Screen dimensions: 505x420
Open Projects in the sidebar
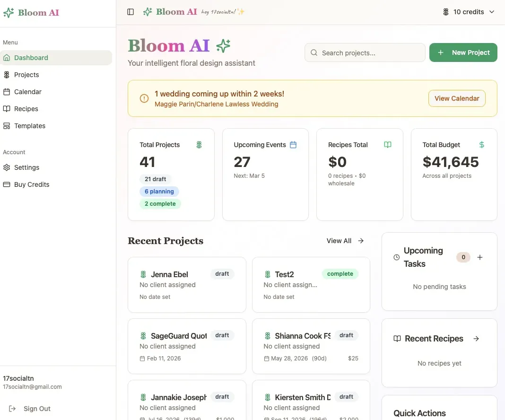coord(56,75)
